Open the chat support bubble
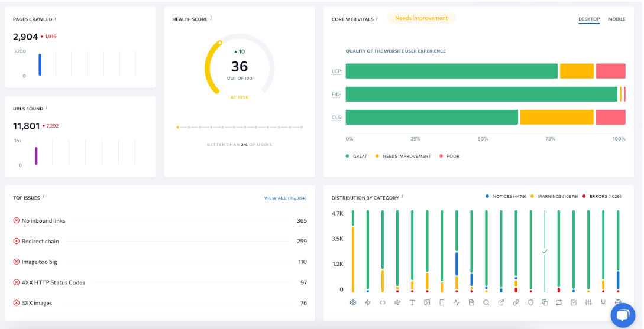Screen dimensions: 644x329 (x=623, y=315)
